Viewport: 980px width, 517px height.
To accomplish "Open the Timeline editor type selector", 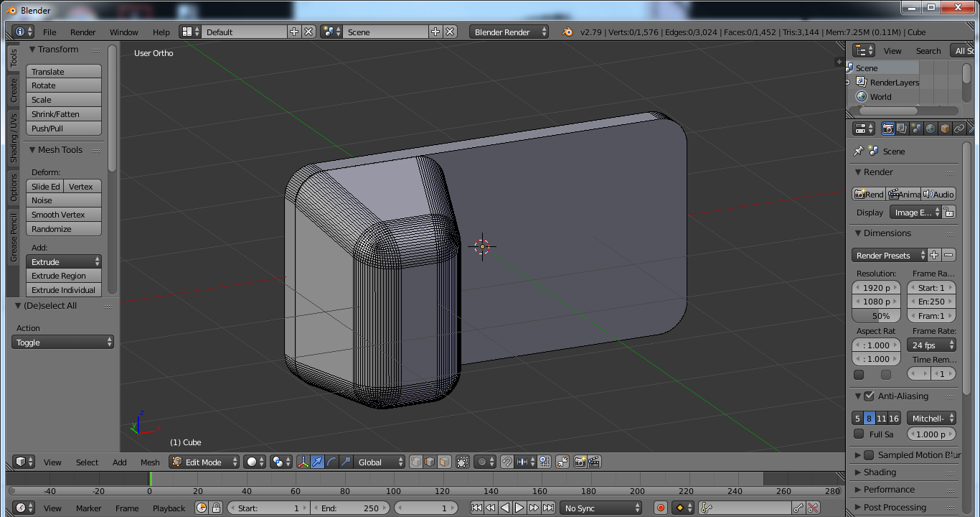I will click(x=24, y=508).
